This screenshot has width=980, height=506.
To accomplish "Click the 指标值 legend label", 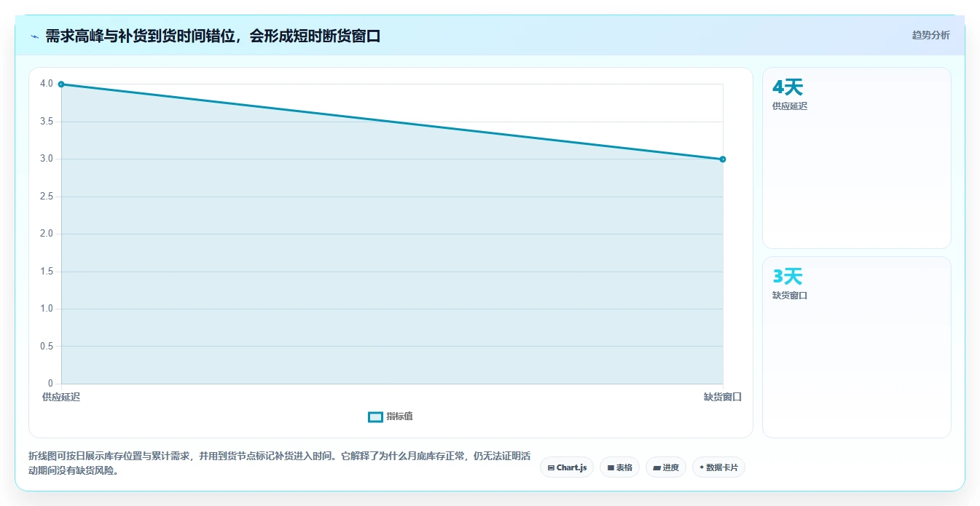I will coord(399,416).
